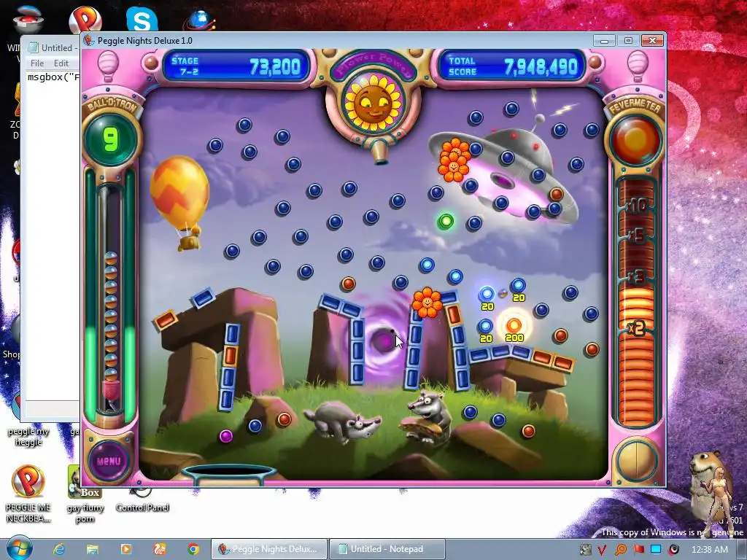Open the PEGGLE ME NECKBEA... desktop shortcut
The image size is (747, 560).
pyautogui.click(x=28, y=494)
